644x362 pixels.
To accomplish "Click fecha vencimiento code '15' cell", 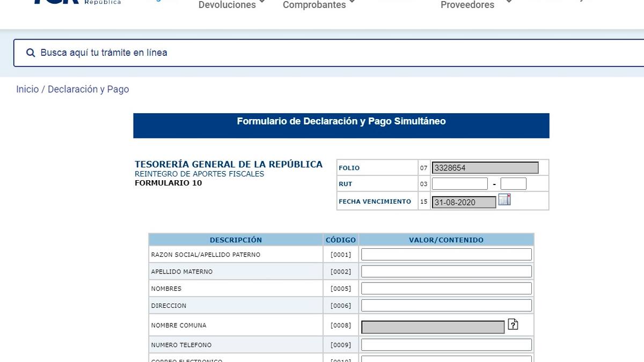I will [x=424, y=202].
